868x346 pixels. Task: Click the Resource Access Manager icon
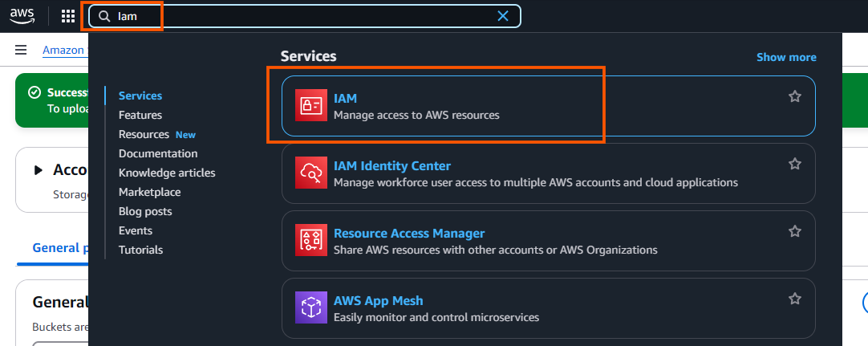pyautogui.click(x=310, y=240)
